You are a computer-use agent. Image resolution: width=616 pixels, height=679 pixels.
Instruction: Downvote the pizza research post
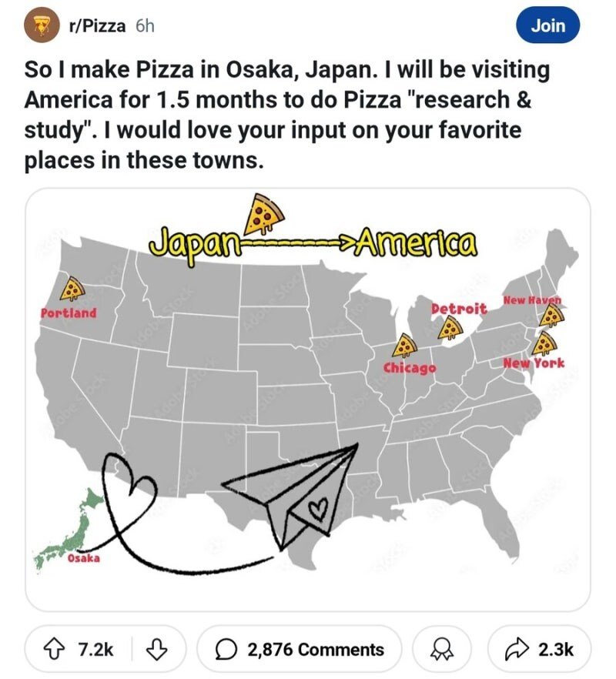coord(158,649)
